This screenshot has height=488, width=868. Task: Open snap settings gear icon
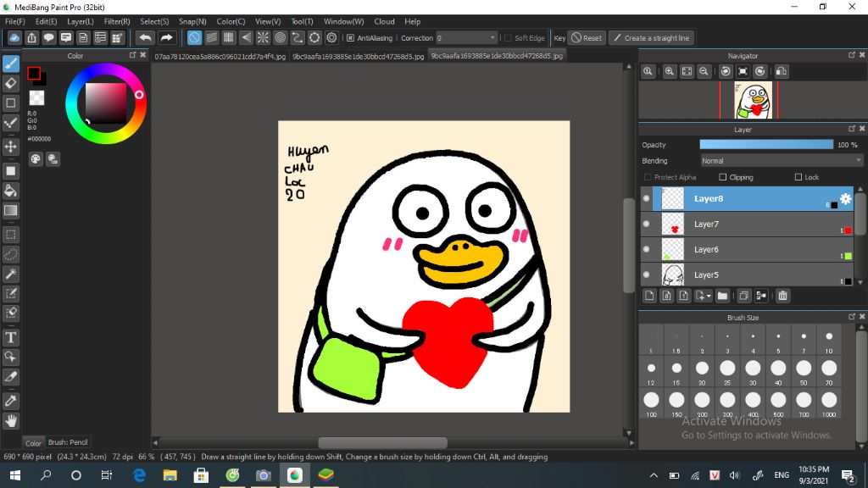(x=331, y=37)
